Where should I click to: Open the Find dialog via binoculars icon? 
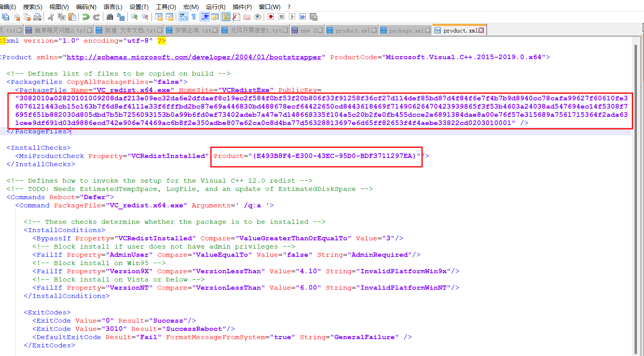pos(109,16)
